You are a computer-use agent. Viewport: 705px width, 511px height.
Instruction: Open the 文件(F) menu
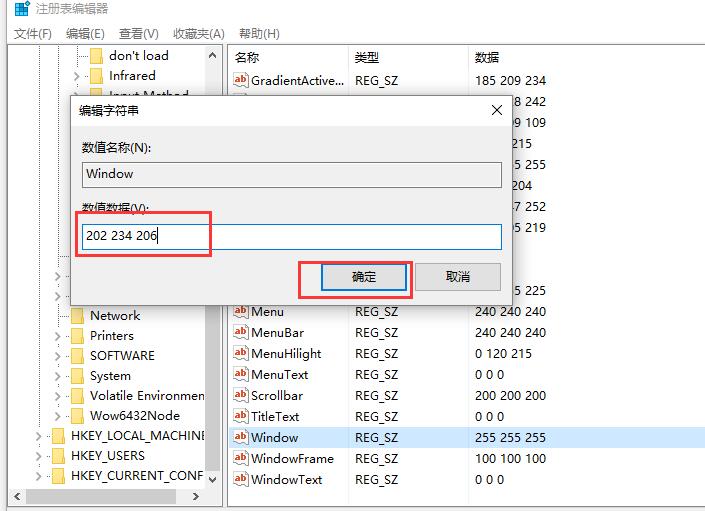click(33, 34)
